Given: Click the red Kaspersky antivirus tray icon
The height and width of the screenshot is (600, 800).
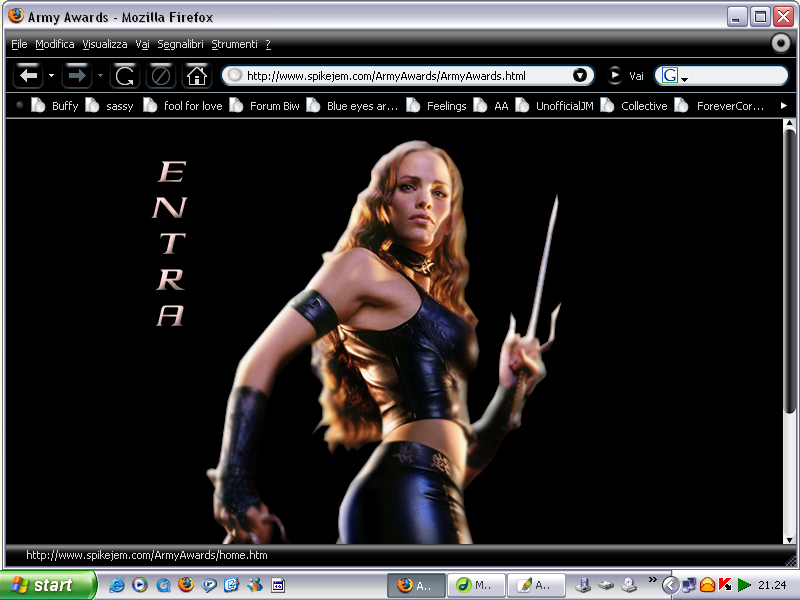Looking at the screenshot, I should [725, 585].
